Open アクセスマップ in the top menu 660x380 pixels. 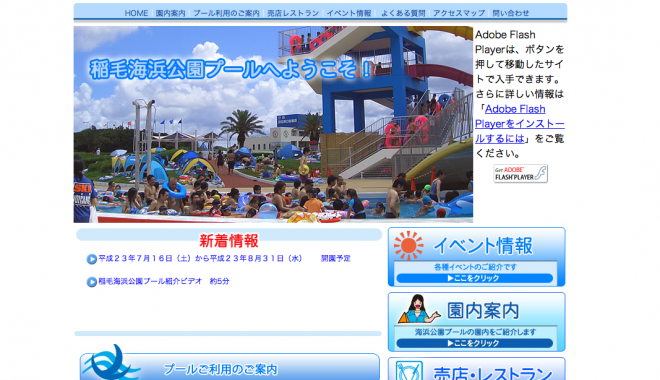click(x=459, y=13)
